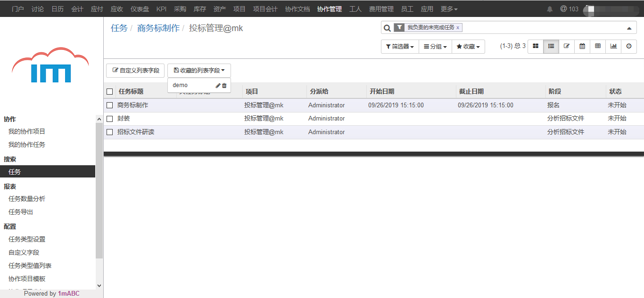Collapse the search options arrow

click(629, 28)
